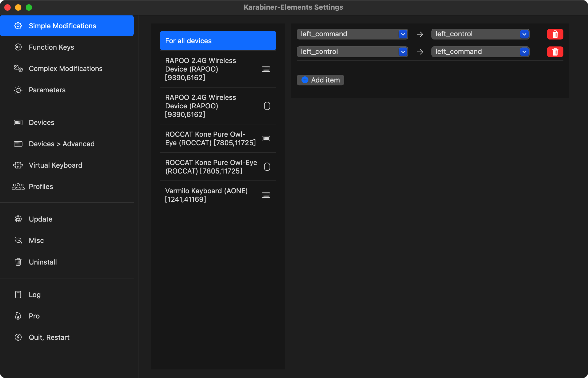The height and width of the screenshot is (378, 588).
Task: Delete the left_command to left_control mapping
Action: (555, 34)
